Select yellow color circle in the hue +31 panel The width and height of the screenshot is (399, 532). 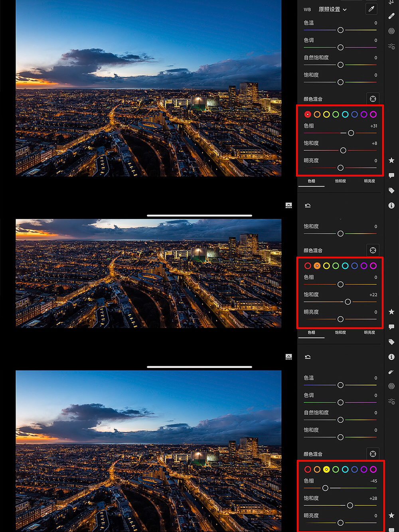(326, 114)
